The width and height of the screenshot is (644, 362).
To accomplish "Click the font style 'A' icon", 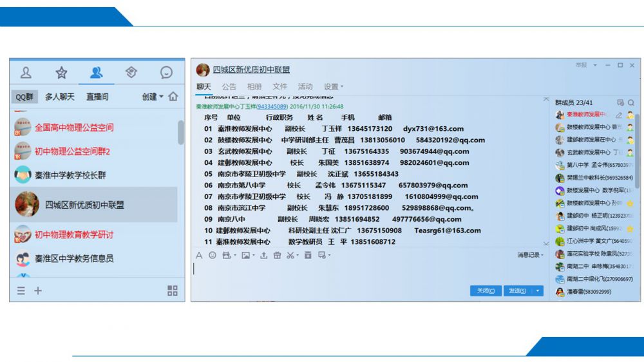I will 199,256.
